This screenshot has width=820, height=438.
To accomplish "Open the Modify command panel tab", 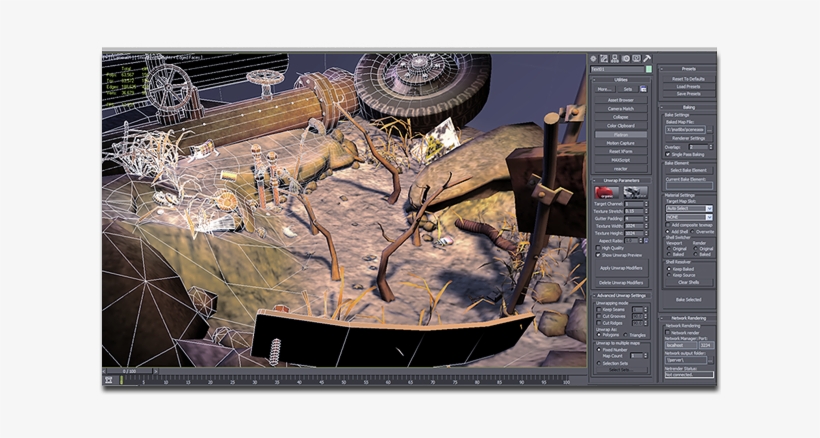I will coord(604,58).
